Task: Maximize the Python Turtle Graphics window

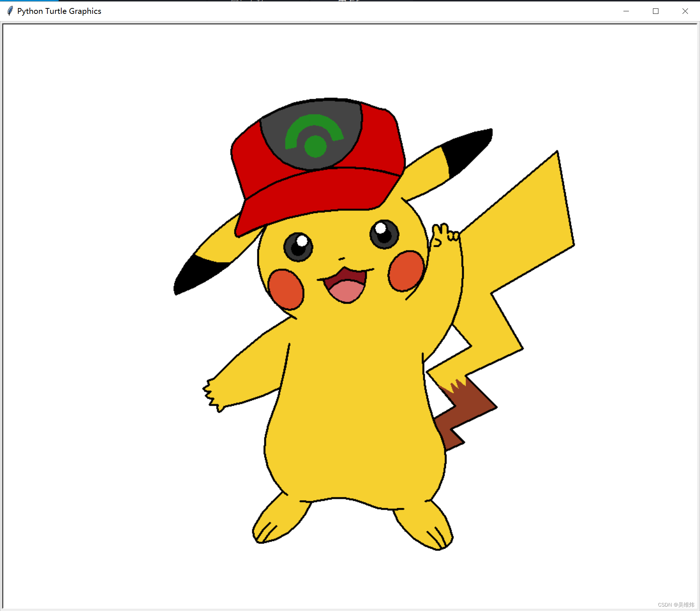Action: point(656,11)
